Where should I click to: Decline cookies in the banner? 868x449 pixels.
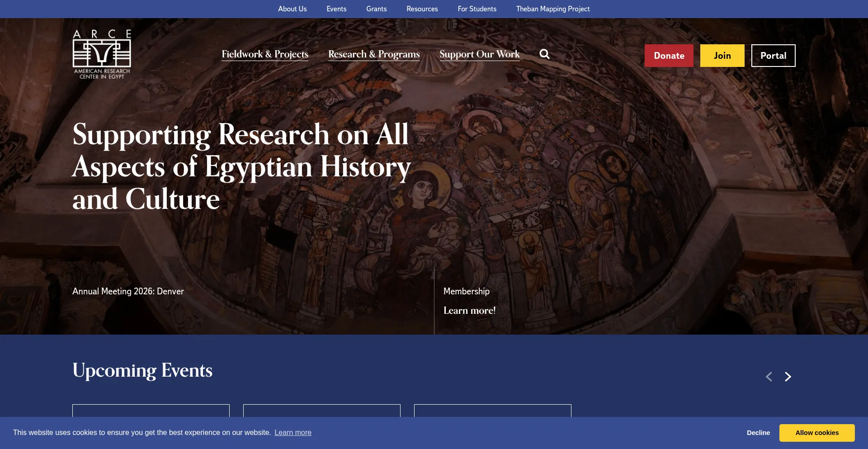click(x=758, y=433)
